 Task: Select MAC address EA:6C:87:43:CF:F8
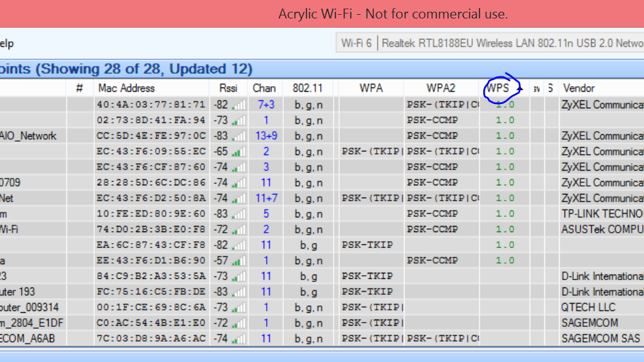coord(151,245)
